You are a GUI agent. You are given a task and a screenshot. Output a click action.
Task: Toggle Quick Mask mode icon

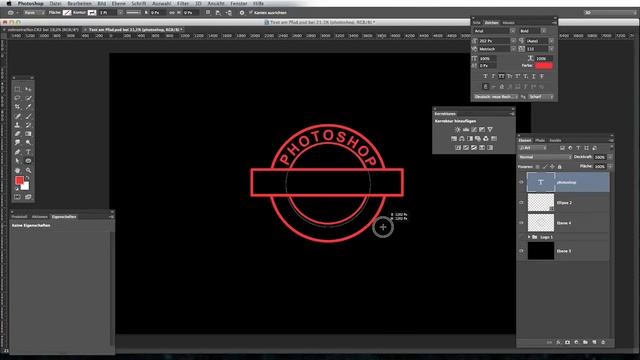18,197
